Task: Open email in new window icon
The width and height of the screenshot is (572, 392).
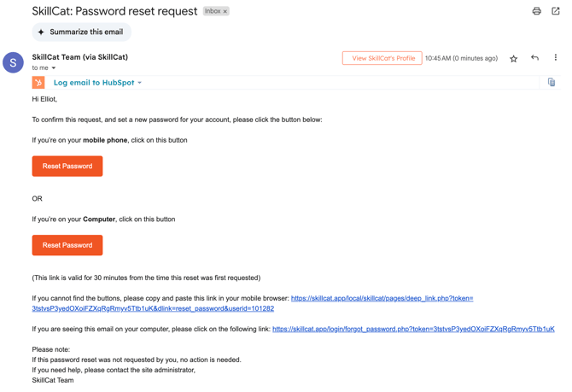Action: pos(555,11)
